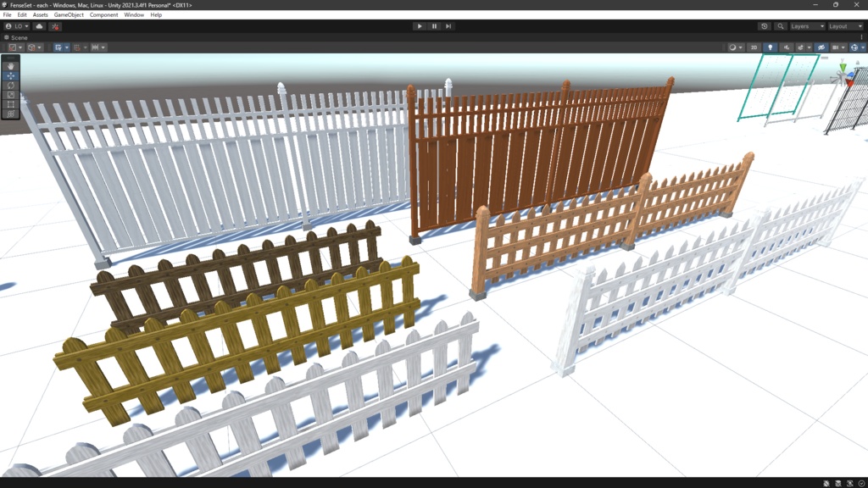
Task: Open the File menu
Action: 7,15
